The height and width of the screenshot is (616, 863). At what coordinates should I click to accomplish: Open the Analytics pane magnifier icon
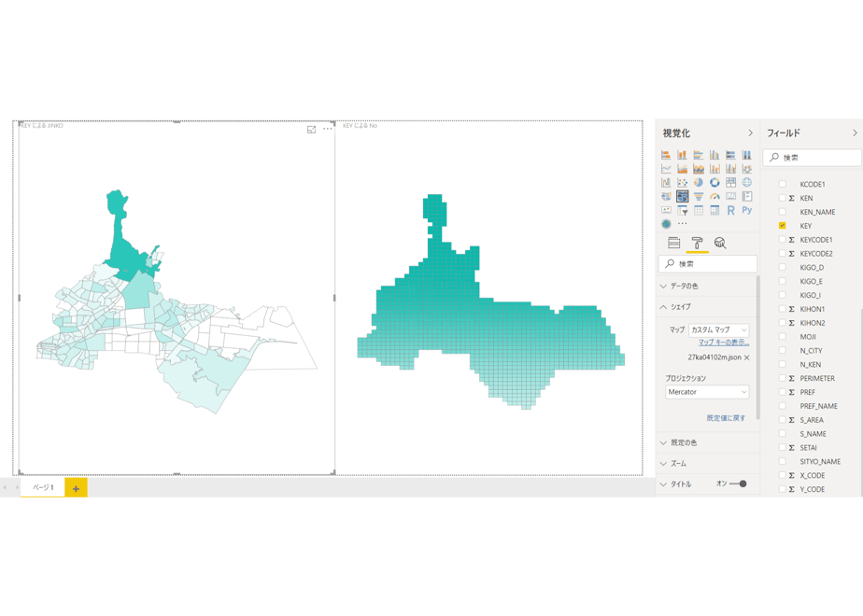click(720, 243)
